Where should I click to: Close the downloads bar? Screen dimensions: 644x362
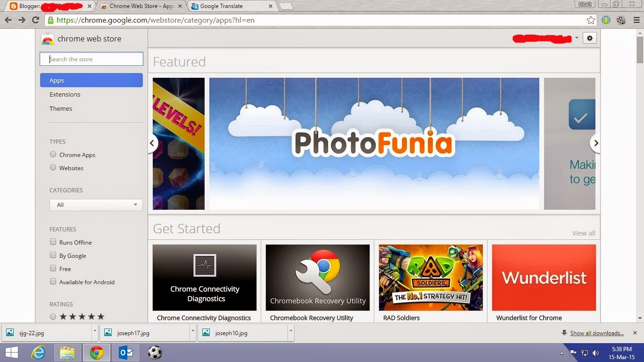635,332
